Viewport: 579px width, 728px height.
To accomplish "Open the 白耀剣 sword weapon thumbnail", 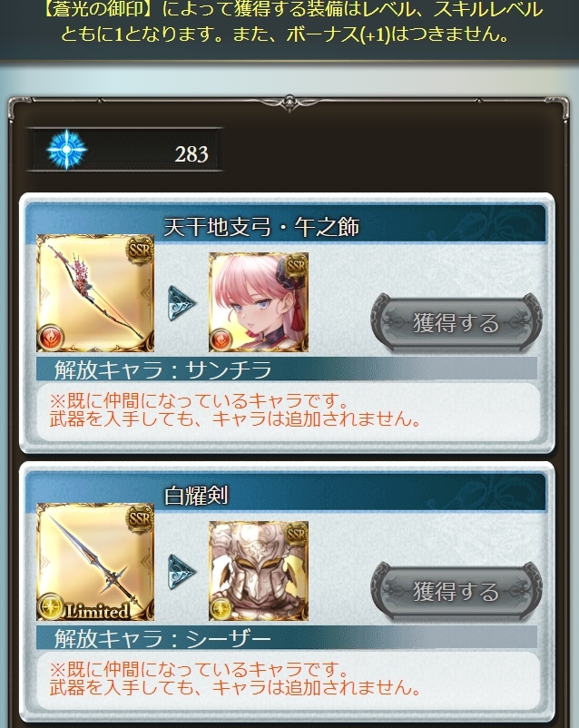I will [95, 562].
